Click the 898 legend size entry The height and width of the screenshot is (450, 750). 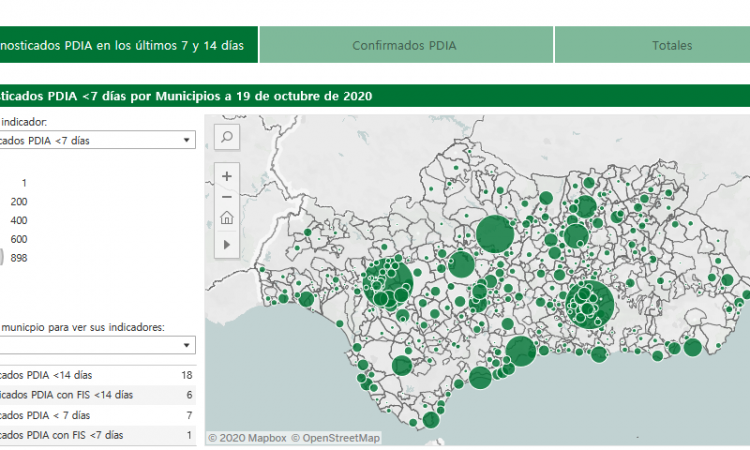18,257
